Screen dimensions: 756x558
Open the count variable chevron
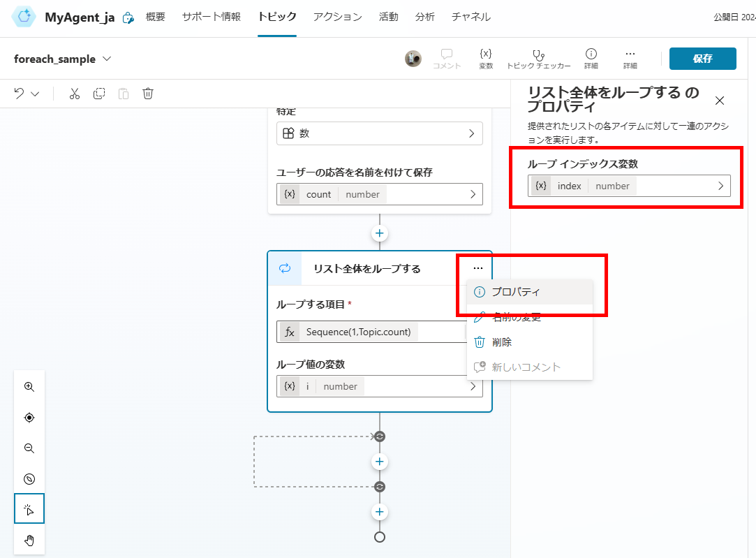click(473, 194)
